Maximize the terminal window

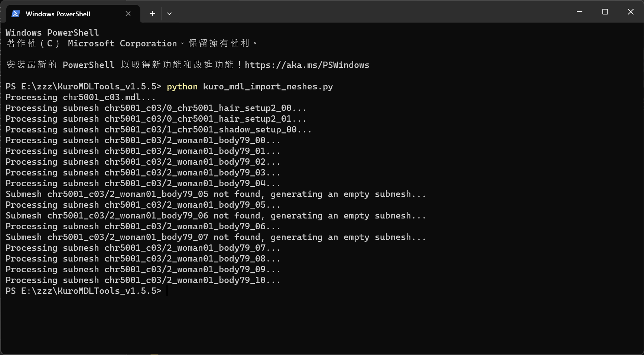click(605, 12)
